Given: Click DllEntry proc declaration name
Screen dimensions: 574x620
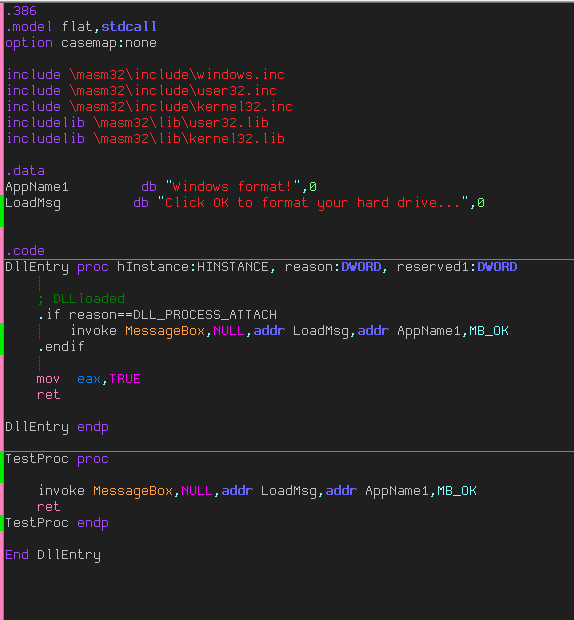Looking at the screenshot, I should 37,267.
